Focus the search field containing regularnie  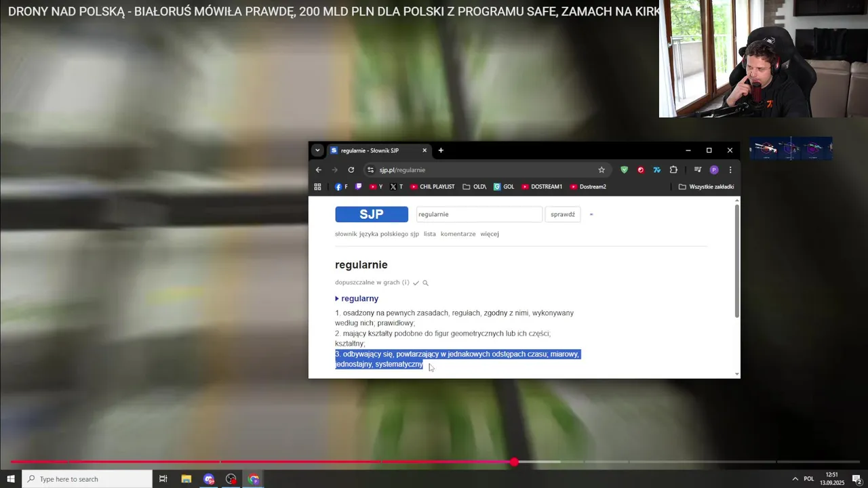pyautogui.click(x=479, y=214)
